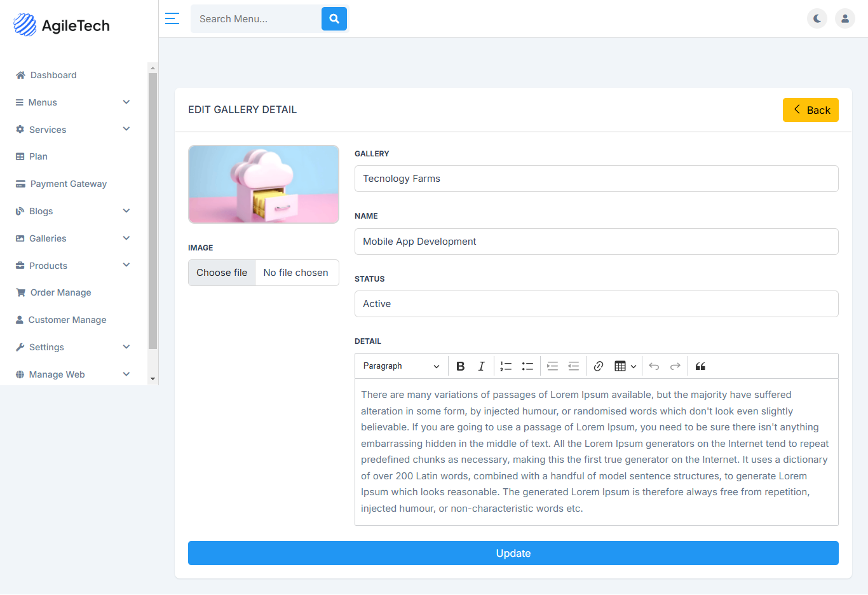Insert a link in editor
This screenshot has height=595, width=868.
tap(599, 366)
